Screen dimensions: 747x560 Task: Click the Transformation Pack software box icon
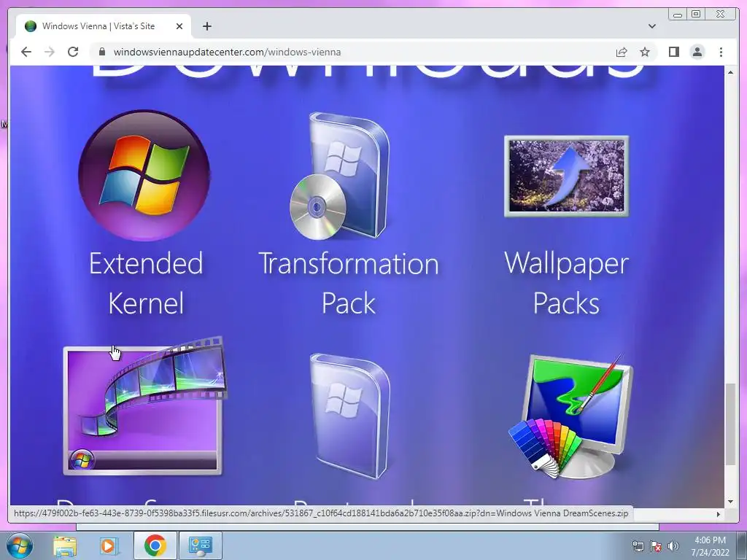(x=340, y=176)
